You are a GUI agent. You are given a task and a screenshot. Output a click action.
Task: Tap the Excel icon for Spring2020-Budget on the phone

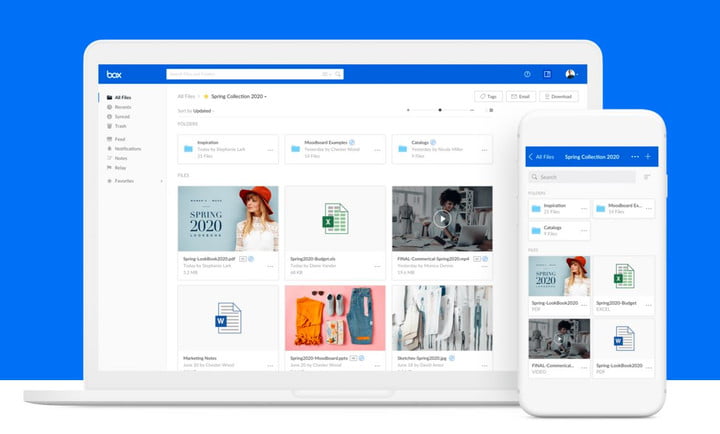click(624, 276)
